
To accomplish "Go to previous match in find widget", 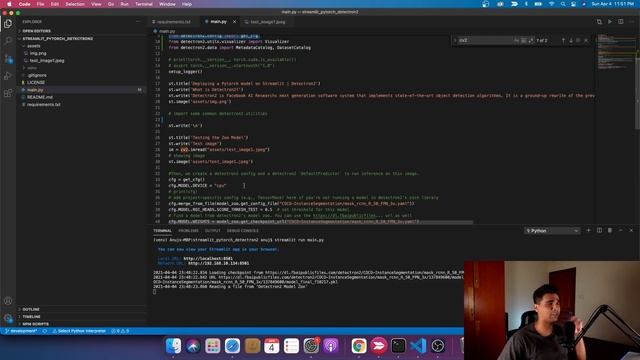I will point(563,40).
